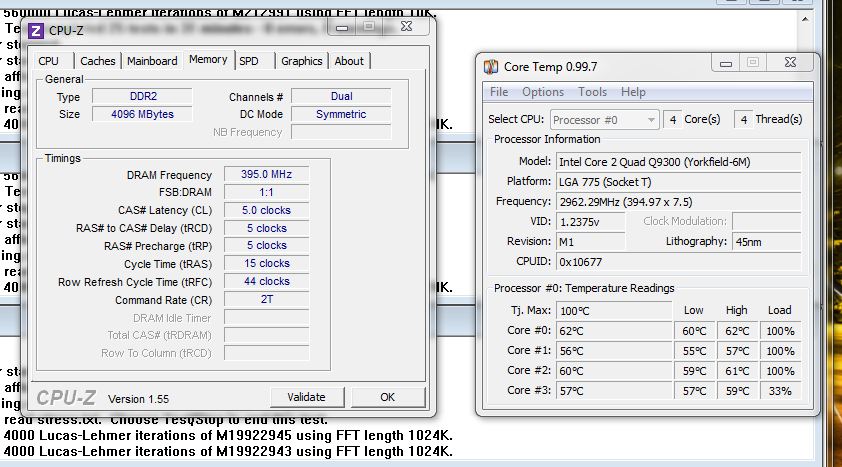Screen dimensions: 842x467
Task: Click the Core #0 low temperature 60°C
Action: (694, 331)
